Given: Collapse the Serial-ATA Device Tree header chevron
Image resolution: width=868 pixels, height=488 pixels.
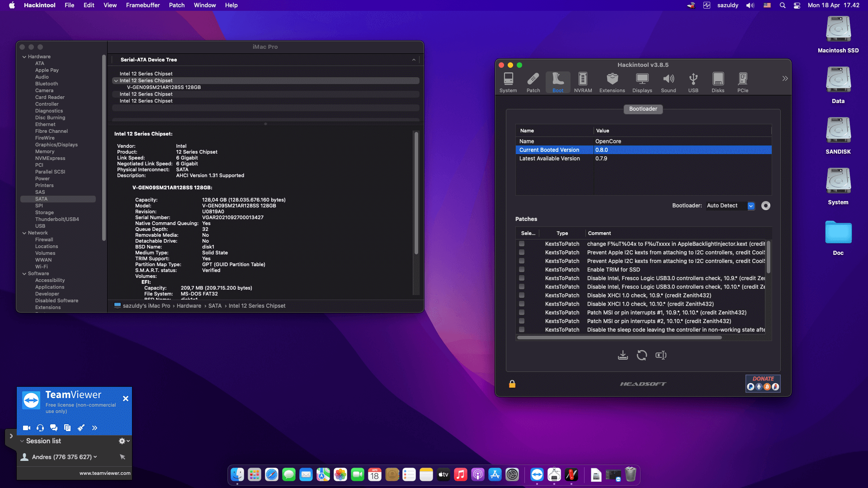Looking at the screenshot, I should point(414,60).
